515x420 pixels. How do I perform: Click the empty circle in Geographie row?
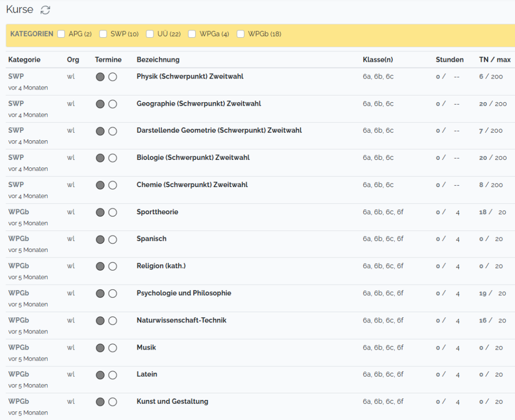pos(113,104)
